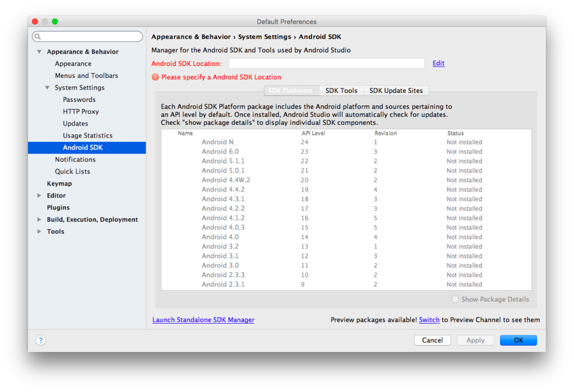The width and height of the screenshot is (574, 392).
Task: Click the green maximize window button
Action: 55,22
